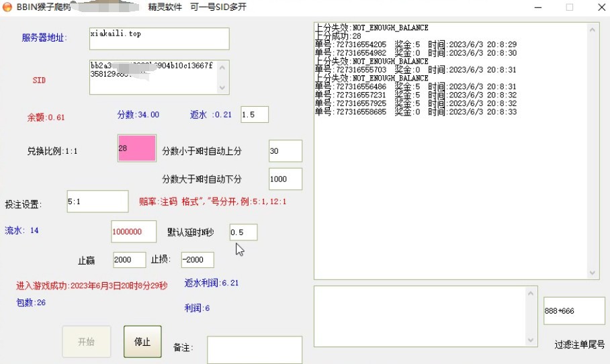Viewport: 610px width, 364px height.
Task: Click the 分数:34.00 score text
Action: point(138,115)
